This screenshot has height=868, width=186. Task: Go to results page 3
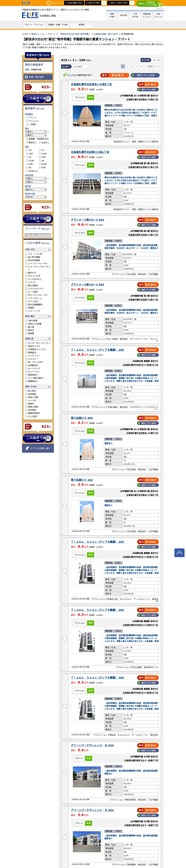click(x=132, y=67)
